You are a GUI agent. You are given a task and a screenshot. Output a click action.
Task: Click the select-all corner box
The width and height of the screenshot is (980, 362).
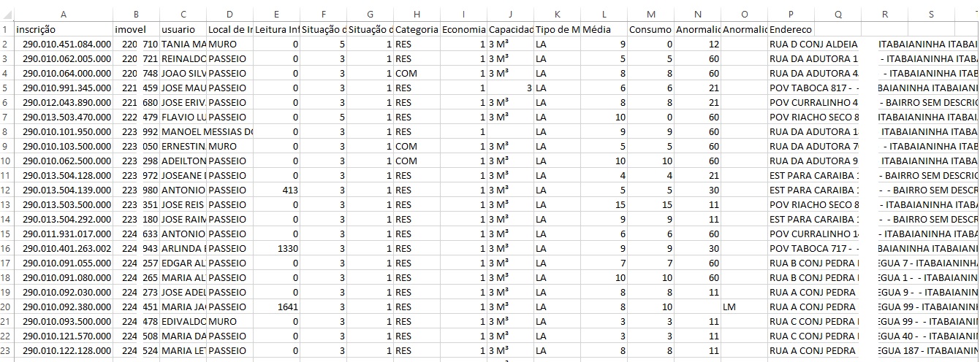[6, 14]
